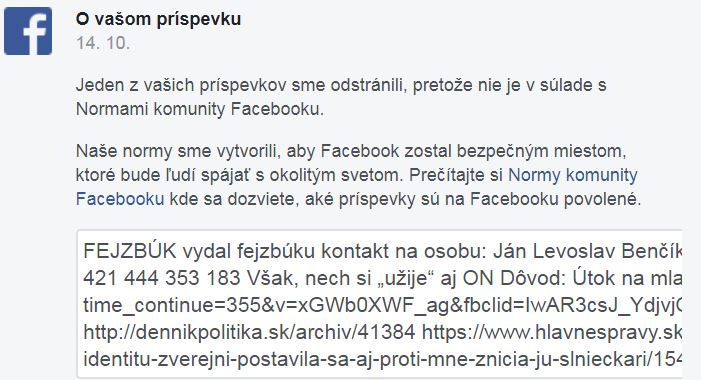Click the hlavnespravy.sk URL in the post
Screen dimensions: 701x380
(552, 332)
